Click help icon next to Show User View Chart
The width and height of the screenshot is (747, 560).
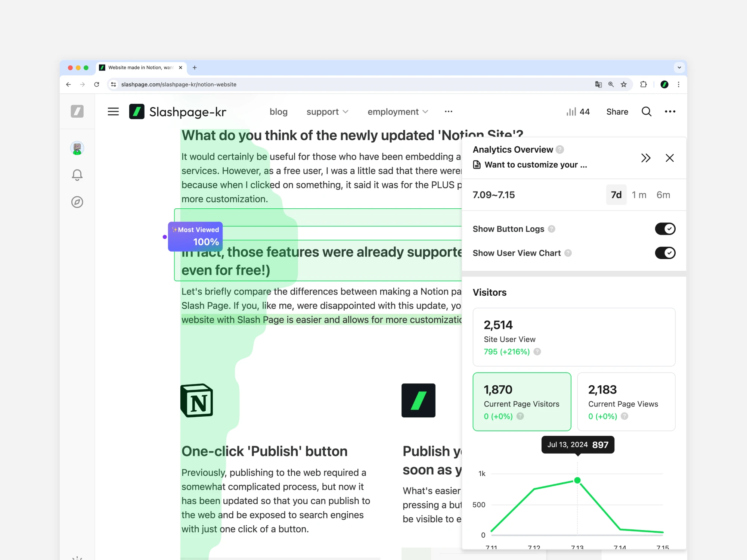(x=568, y=253)
